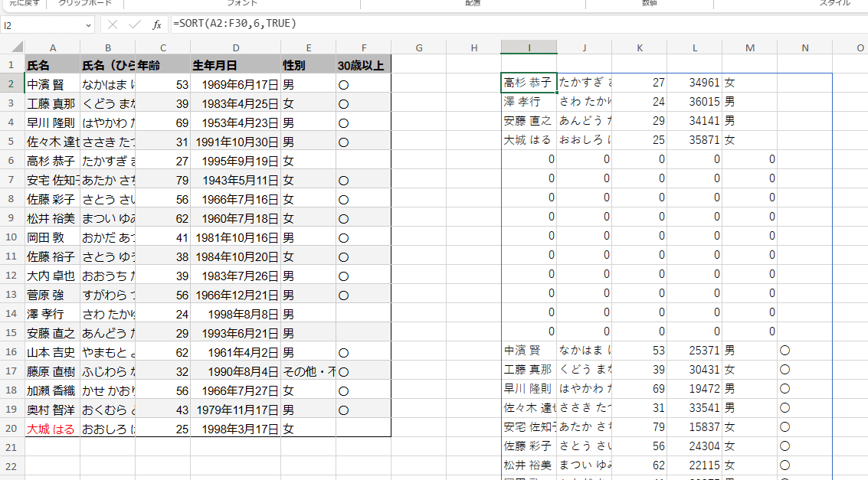Click cell 澤 孝行 in column I
This screenshot has width=868, height=480.
[x=529, y=102]
